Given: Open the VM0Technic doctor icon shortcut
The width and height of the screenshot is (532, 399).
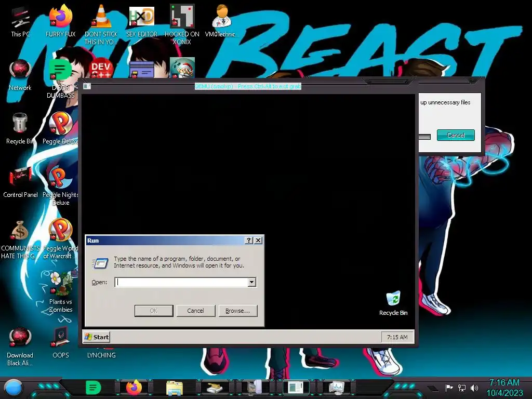Looking at the screenshot, I should (222, 21).
